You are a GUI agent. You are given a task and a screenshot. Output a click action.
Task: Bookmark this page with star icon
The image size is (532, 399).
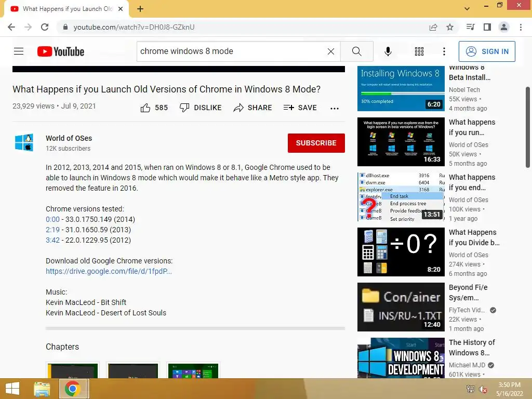click(450, 27)
